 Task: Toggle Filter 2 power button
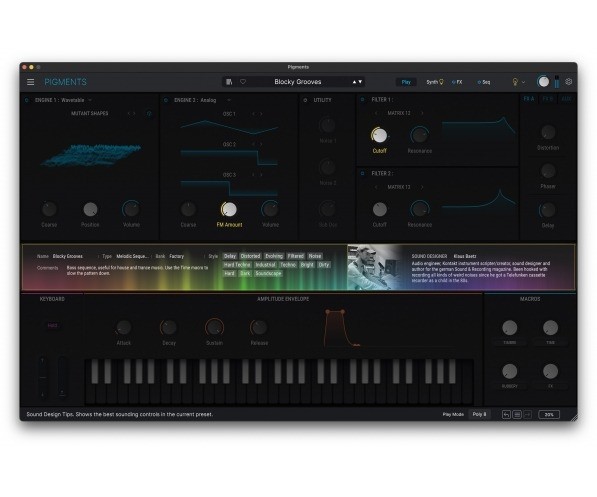tap(362, 173)
